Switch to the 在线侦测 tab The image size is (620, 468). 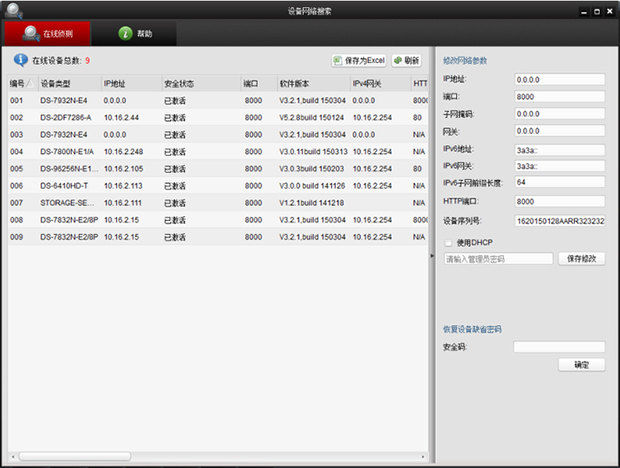tap(47, 34)
